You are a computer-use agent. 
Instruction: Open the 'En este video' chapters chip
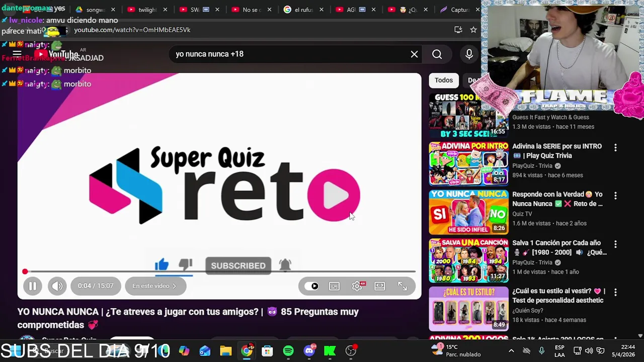click(155, 286)
